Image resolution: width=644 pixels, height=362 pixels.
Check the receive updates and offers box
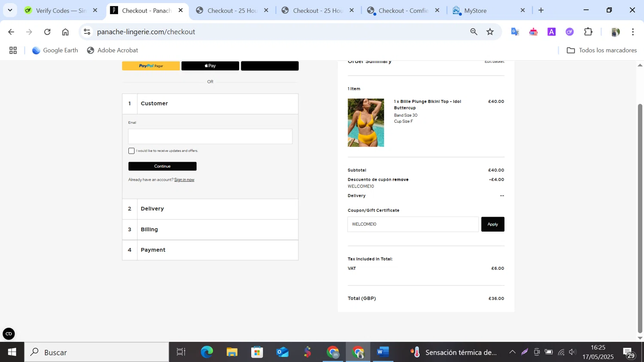click(x=131, y=151)
